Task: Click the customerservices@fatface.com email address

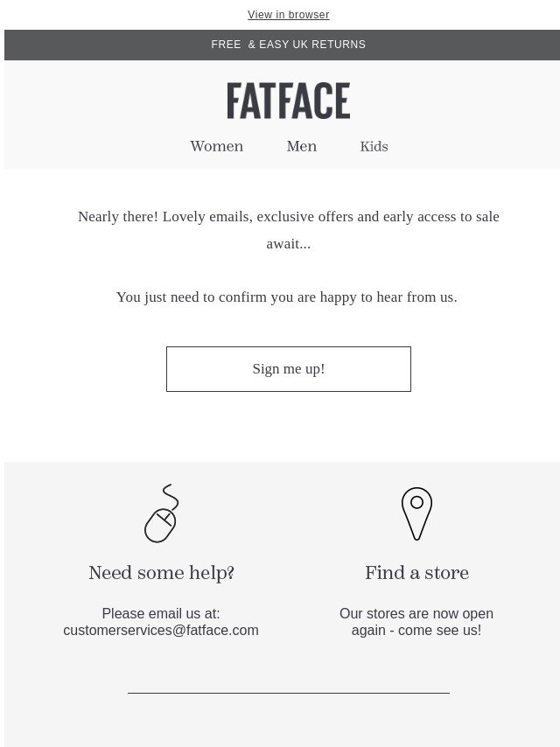Action: click(161, 631)
